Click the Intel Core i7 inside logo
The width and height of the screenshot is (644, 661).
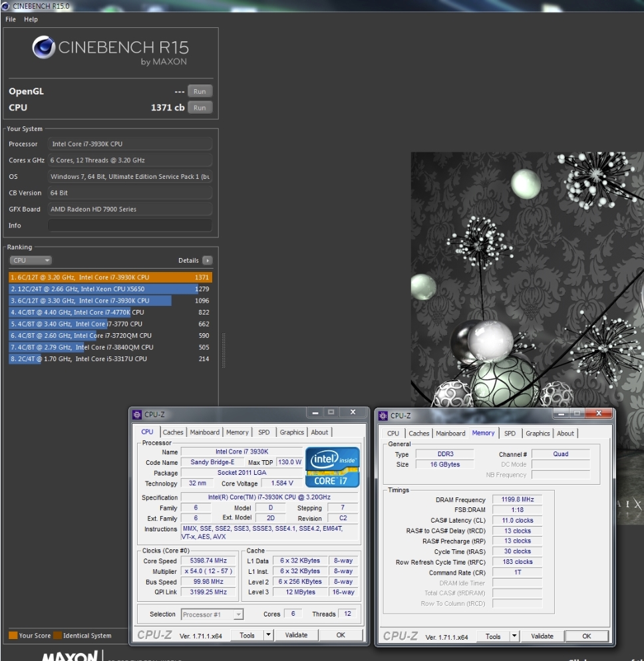tap(333, 467)
